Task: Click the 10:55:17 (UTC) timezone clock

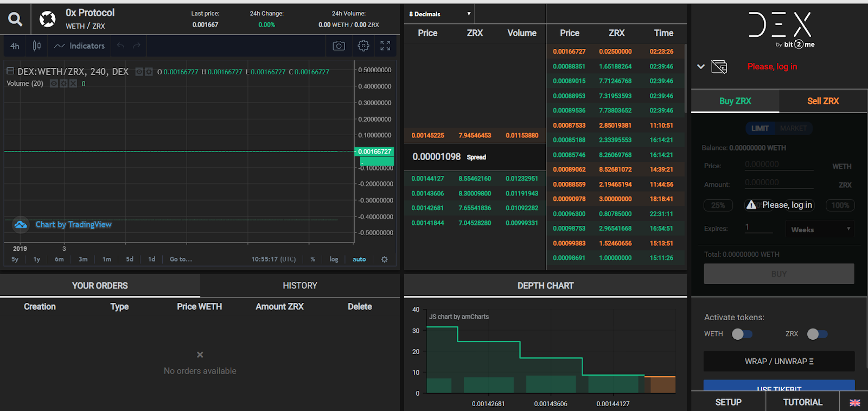Action: pos(273,260)
